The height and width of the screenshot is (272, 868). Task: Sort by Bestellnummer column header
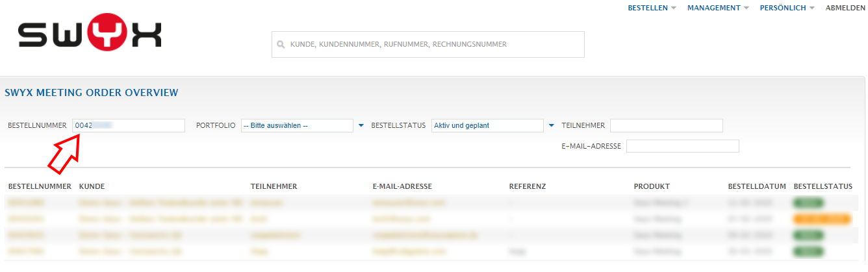coord(39,186)
